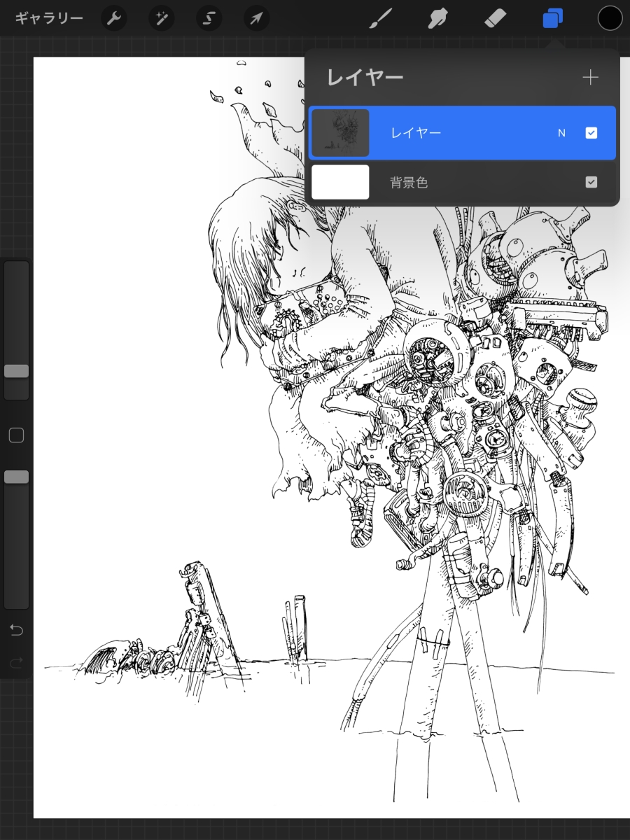630x840 pixels.
Task: Tap the redo arrow in sidebar
Action: coord(16,662)
